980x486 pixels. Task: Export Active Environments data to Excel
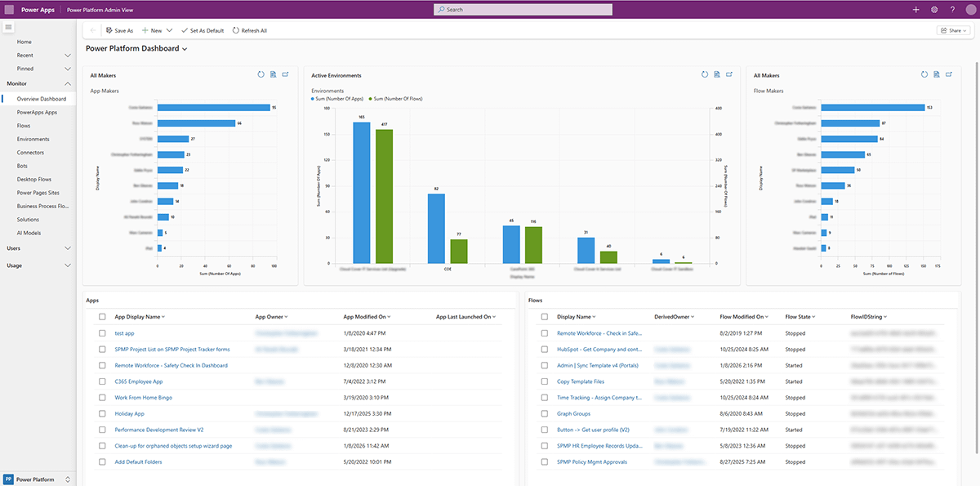[716, 74]
